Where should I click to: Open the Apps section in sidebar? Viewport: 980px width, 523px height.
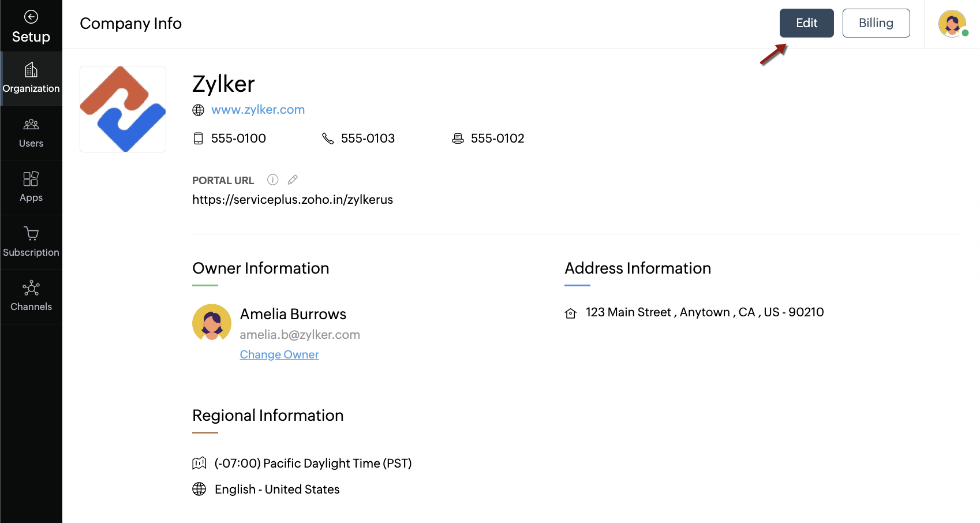pyautogui.click(x=31, y=188)
